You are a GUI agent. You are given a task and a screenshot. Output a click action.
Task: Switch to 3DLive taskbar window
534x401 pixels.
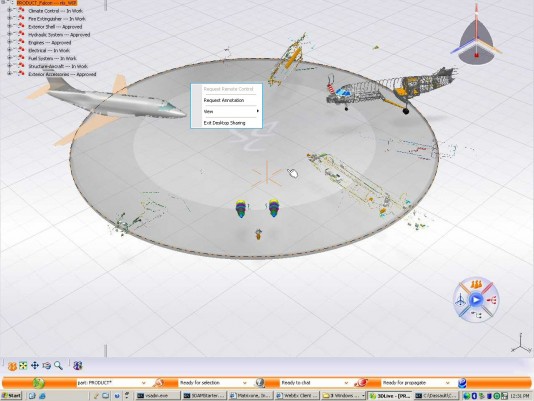pyautogui.click(x=390, y=396)
